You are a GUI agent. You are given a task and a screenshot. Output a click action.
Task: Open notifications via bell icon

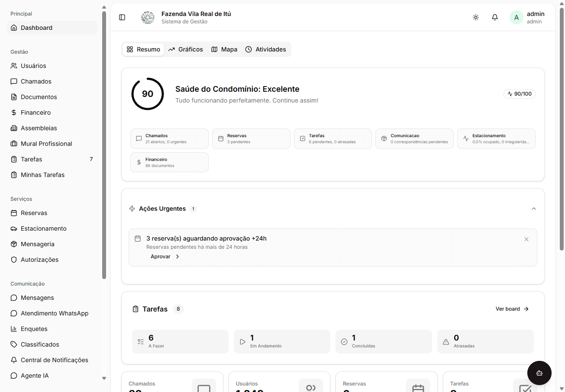pyautogui.click(x=494, y=17)
